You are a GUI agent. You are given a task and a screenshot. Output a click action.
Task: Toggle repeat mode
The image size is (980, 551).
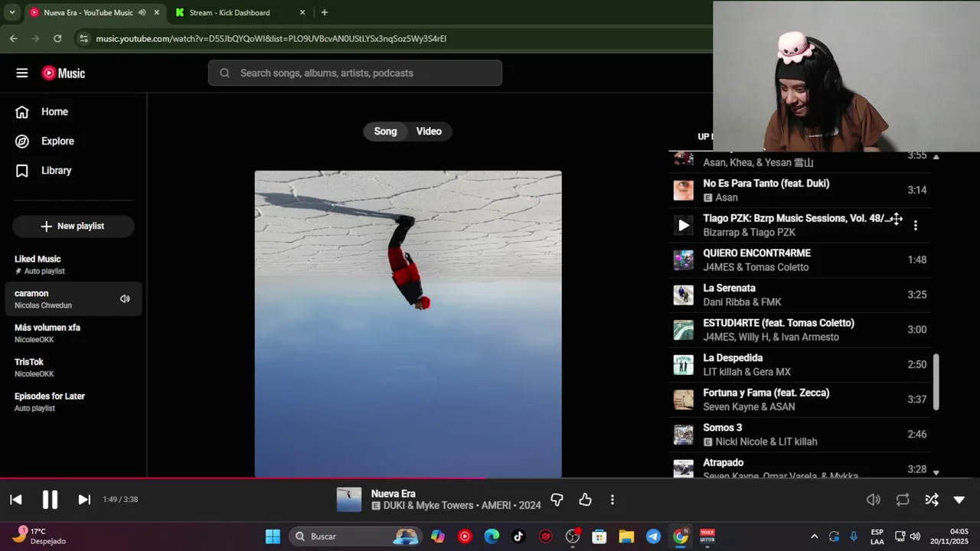(903, 500)
